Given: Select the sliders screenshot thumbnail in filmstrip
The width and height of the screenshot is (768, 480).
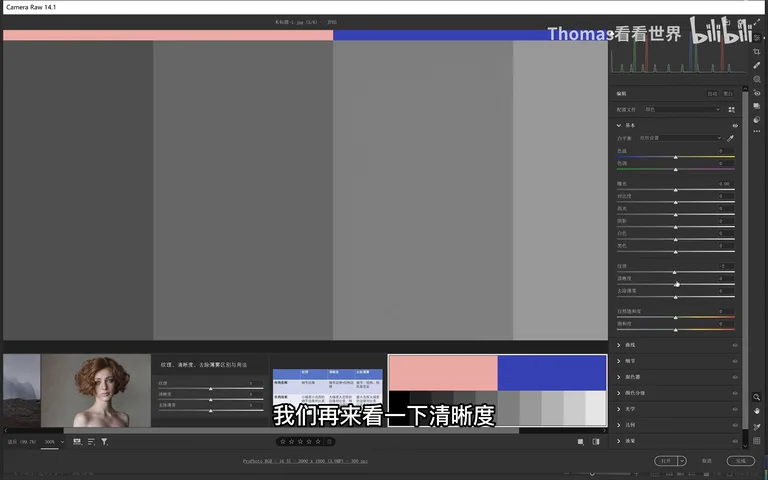Looking at the screenshot, I should coord(210,390).
